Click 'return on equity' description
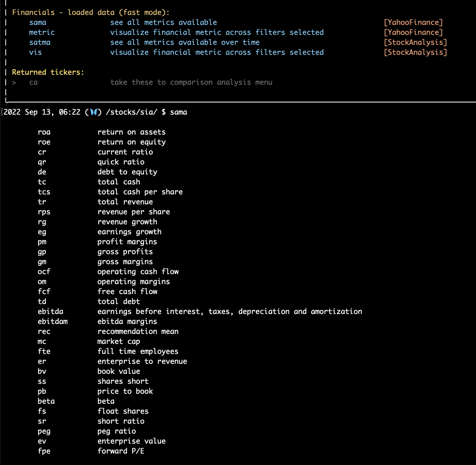The width and height of the screenshot is (476, 465). 132,142
